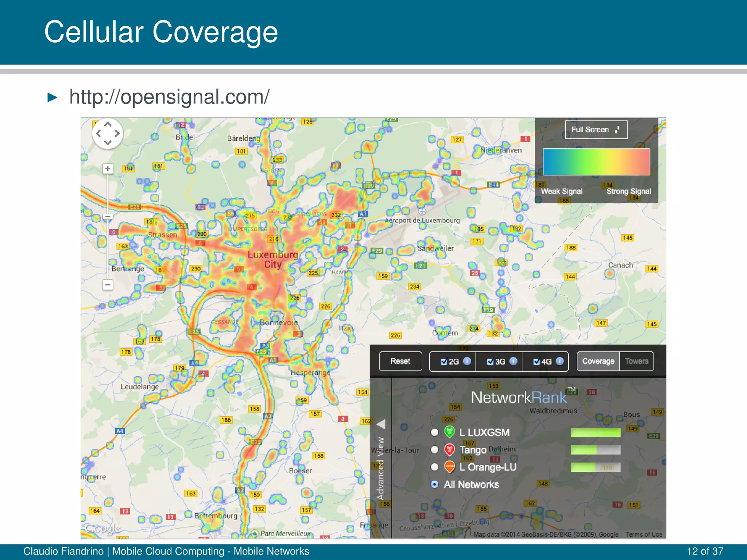Click the Roeser map label
Image resolution: width=747 pixels, height=560 pixels.
click(300, 471)
